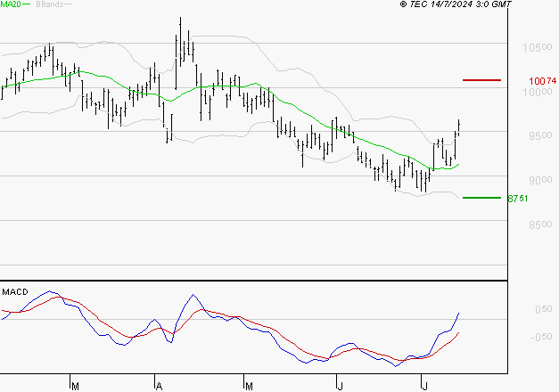Click the 10500 price axis label
Image resolution: width=559 pixels, height=392 pixels.
[538, 47]
